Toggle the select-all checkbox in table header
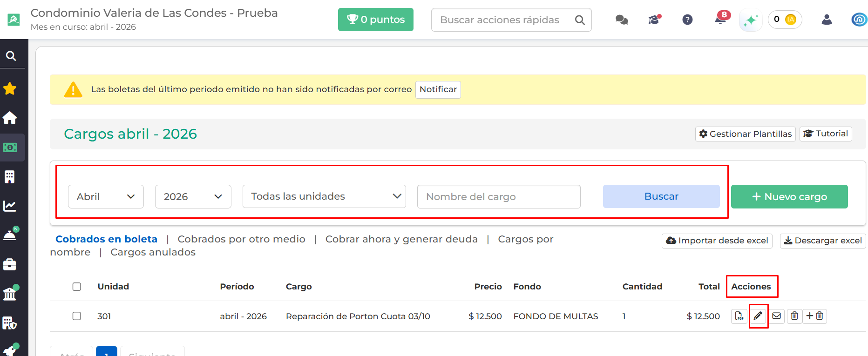The image size is (868, 356). 77,287
